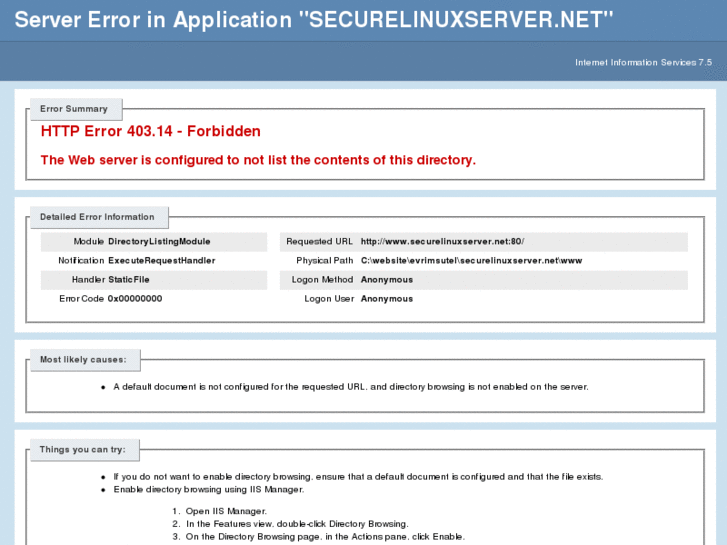Click the 'Anonymous' Logon User value

tap(387, 298)
